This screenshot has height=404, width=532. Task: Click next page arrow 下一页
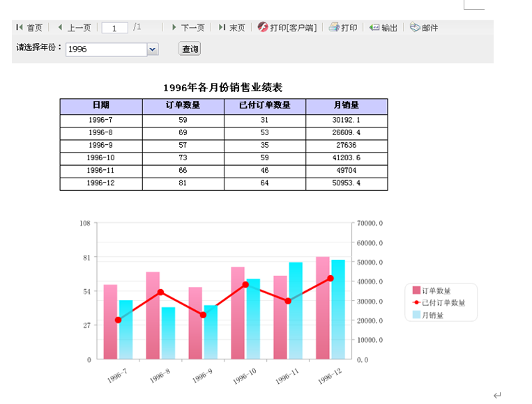click(174, 27)
